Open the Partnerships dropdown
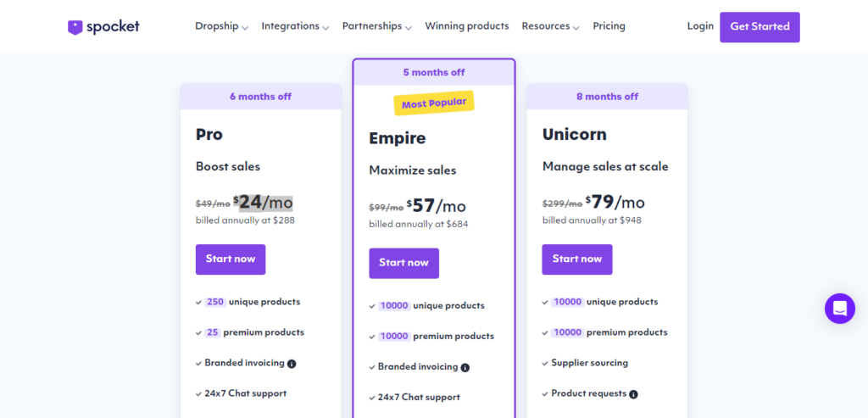The height and width of the screenshot is (418, 868). (376, 26)
